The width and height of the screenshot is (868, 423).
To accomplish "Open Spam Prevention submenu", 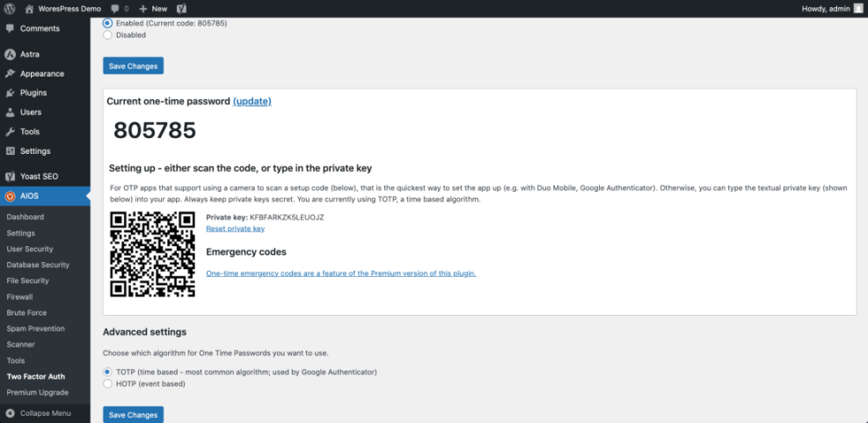I will point(36,329).
